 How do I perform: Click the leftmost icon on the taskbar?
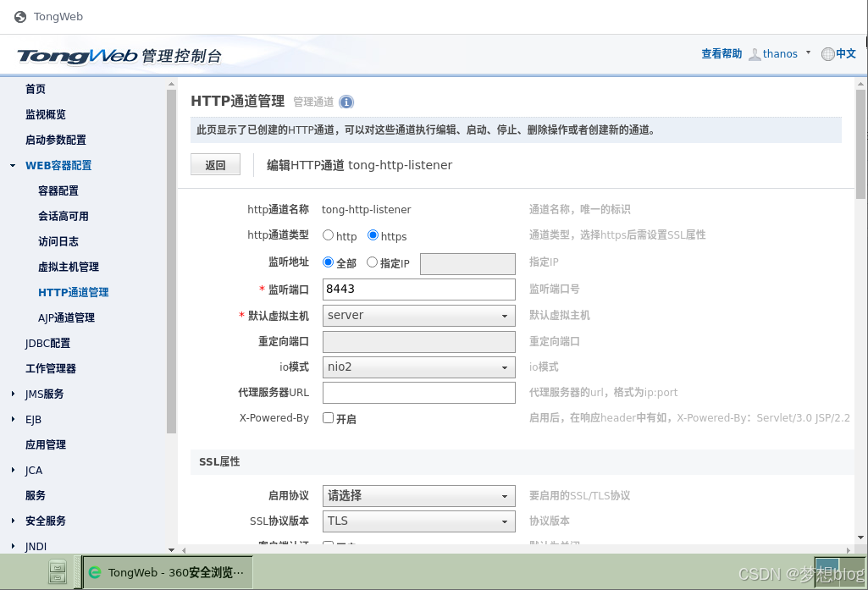[57, 572]
